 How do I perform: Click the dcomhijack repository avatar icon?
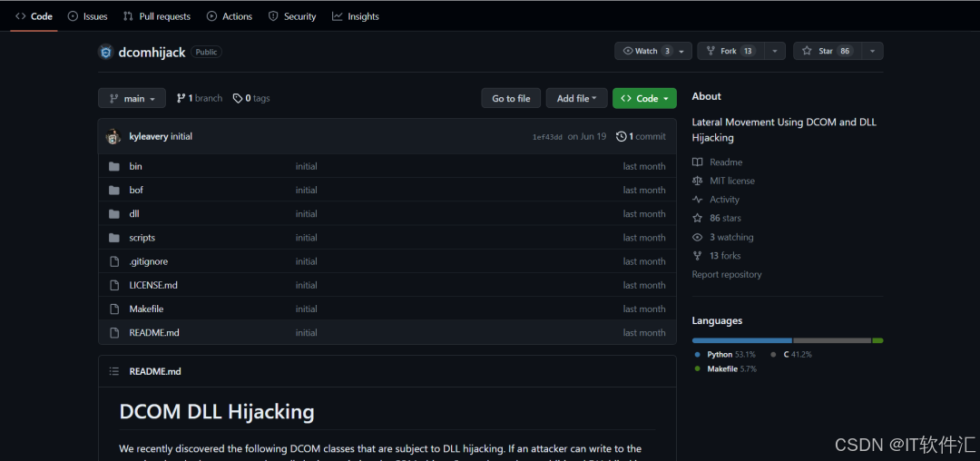click(105, 52)
